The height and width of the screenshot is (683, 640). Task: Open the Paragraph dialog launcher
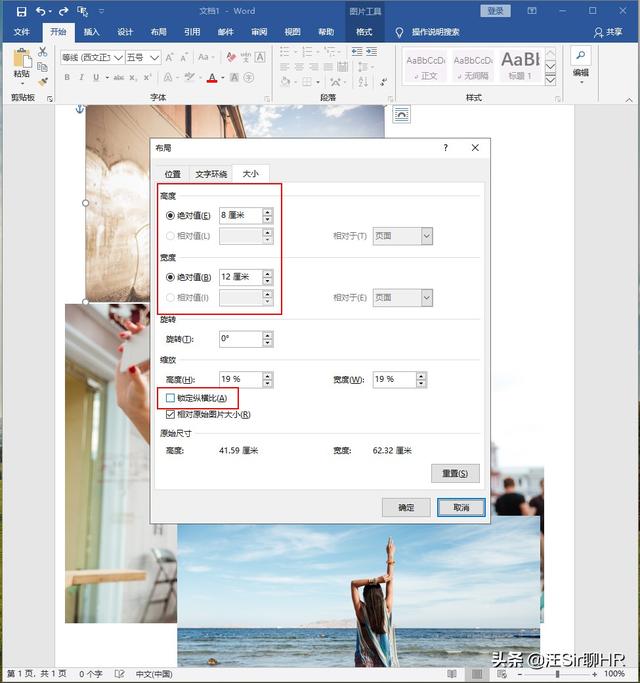[x=390, y=99]
